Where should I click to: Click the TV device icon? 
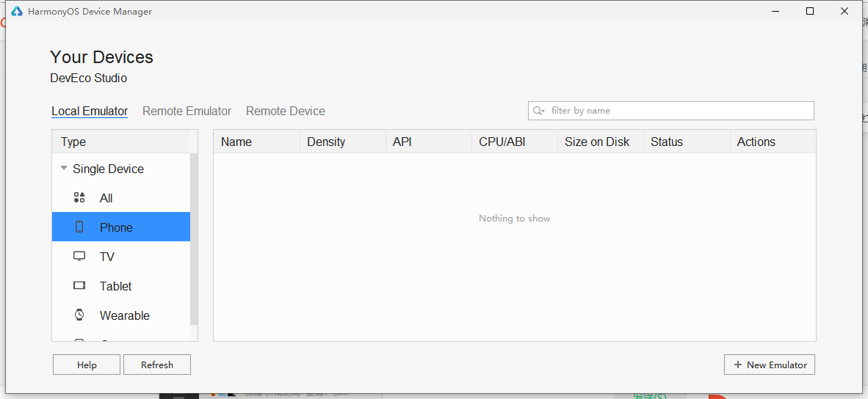pyautogui.click(x=79, y=257)
